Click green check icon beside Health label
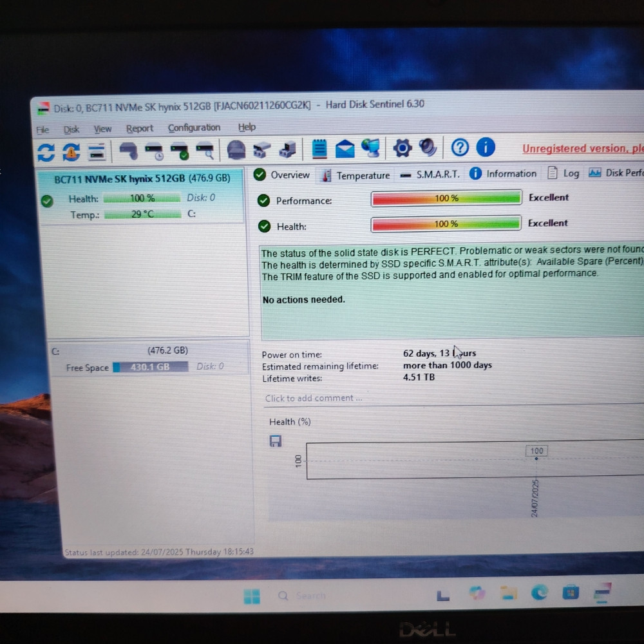644x644 pixels. click(x=265, y=226)
